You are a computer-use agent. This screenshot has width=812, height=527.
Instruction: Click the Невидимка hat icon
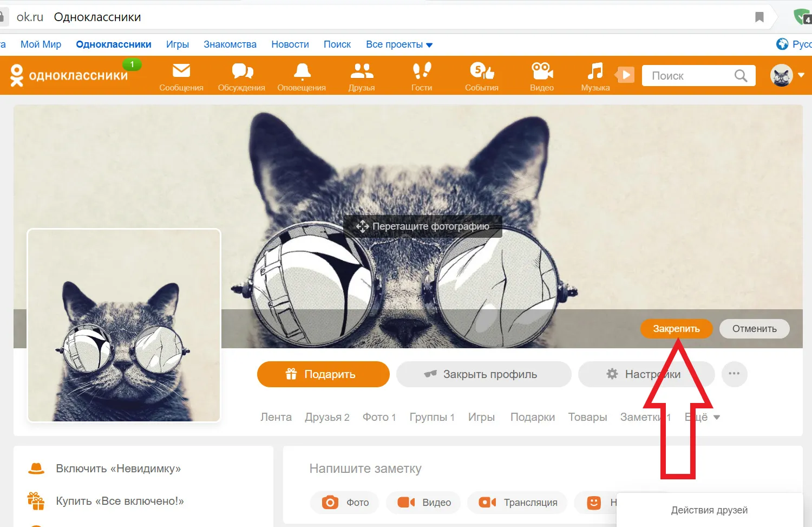(36, 469)
